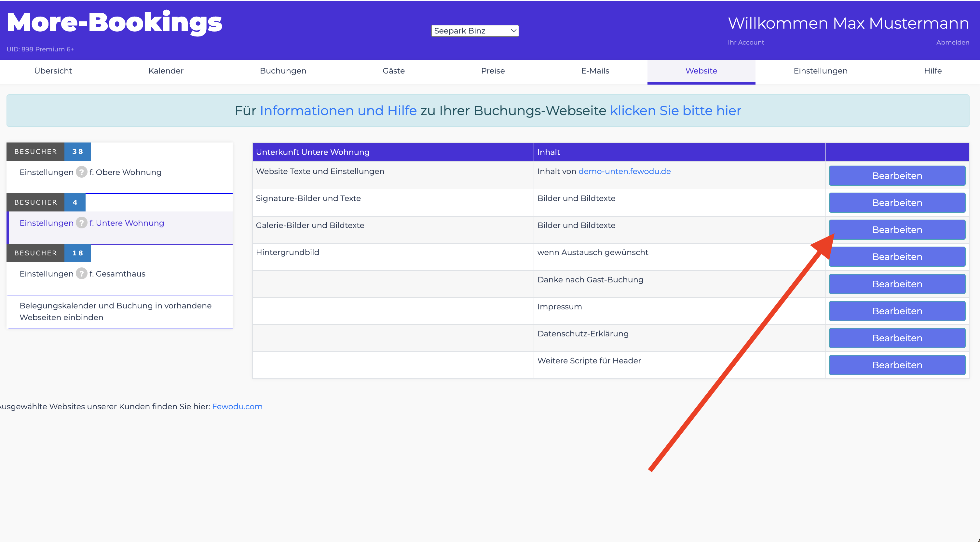980x542 pixels.
Task: Open the Gäste tab
Action: coord(394,71)
